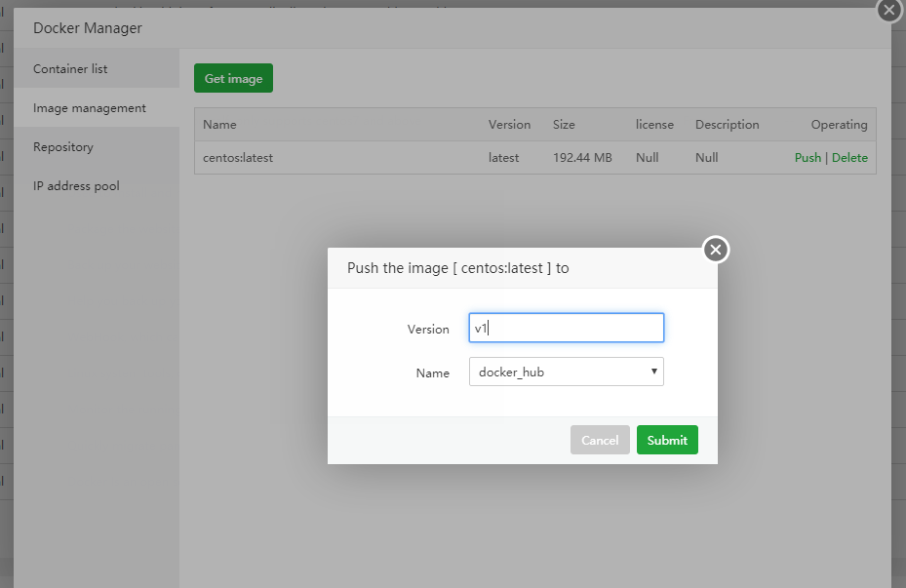Viewport: 906px width, 588px height.
Task: Cancel the push image dialog
Action: [600, 440]
